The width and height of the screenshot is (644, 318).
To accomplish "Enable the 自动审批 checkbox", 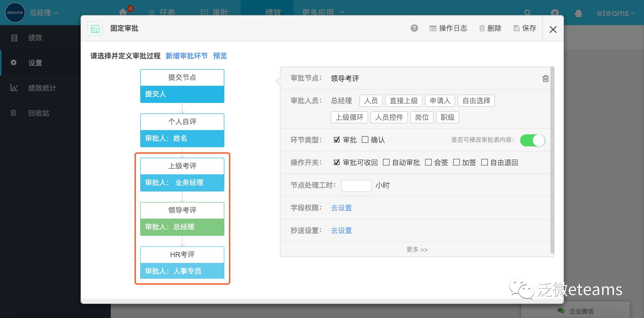I will [386, 162].
